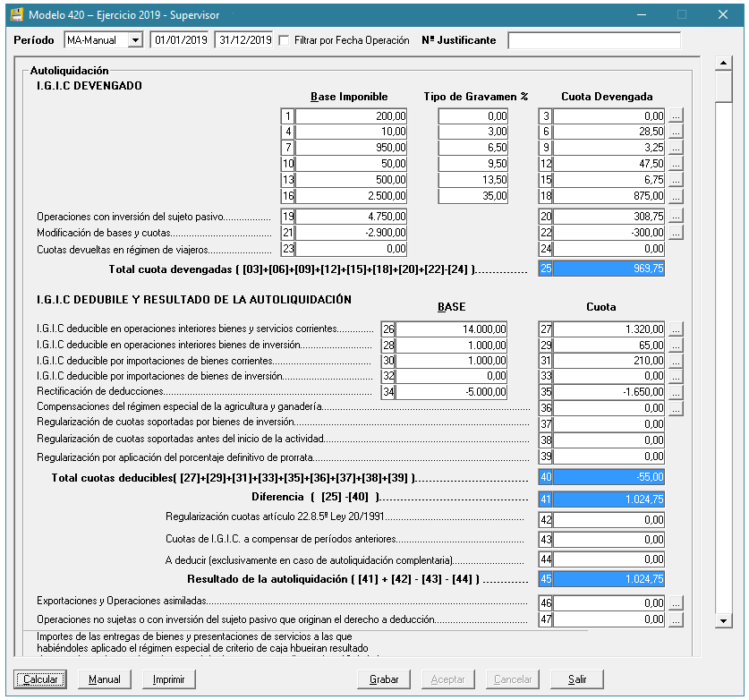
Task: Click the Manual button
Action: click(105, 679)
